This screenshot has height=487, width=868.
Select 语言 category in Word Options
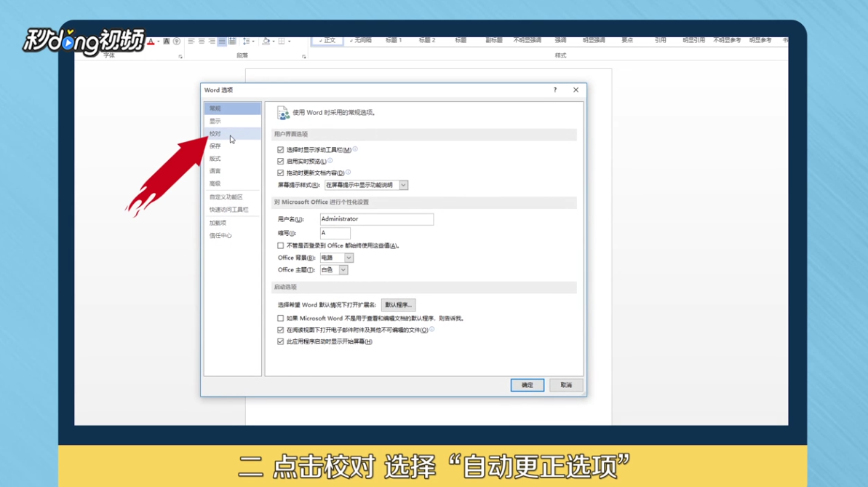pos(233,171)
